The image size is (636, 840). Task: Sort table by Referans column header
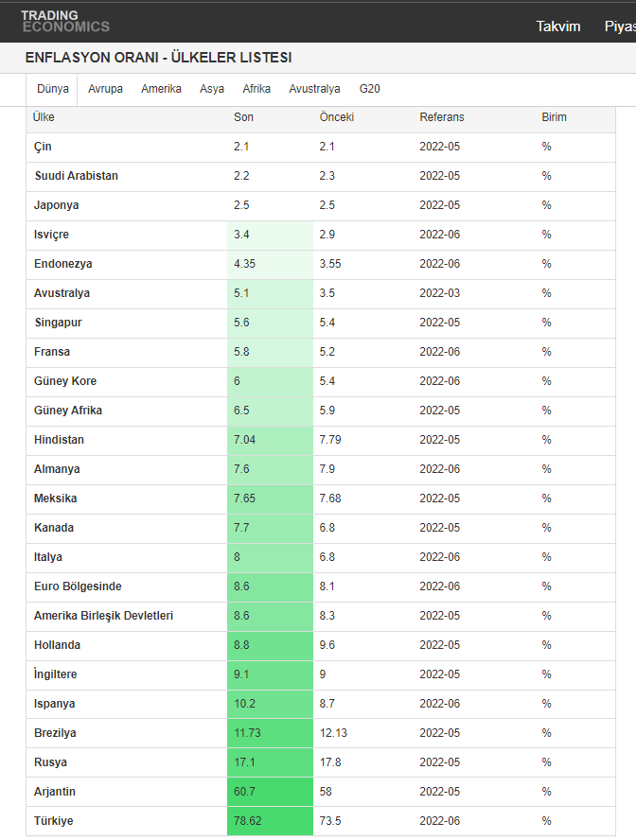[x=442, y=117]
